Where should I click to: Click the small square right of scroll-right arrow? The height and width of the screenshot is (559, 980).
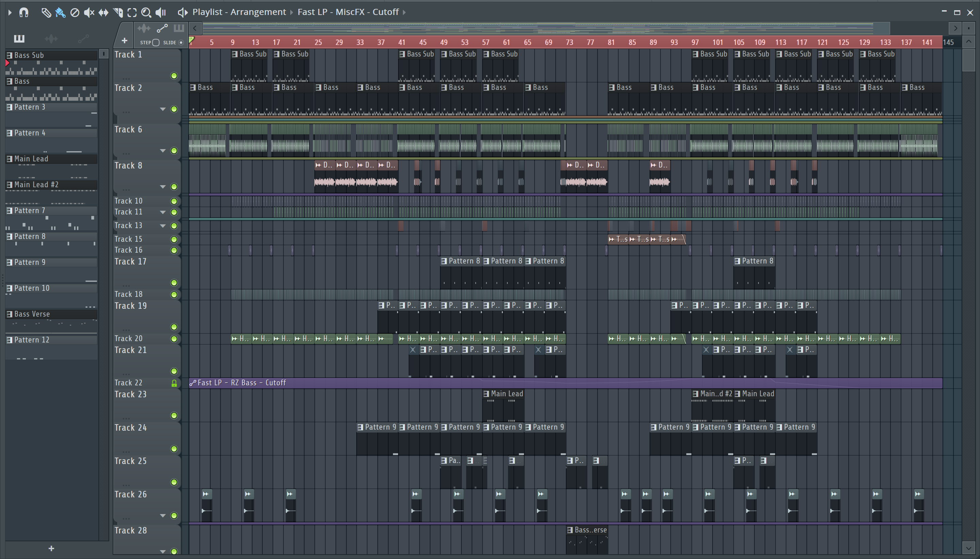pyautogui.click(x=968, y=28)
